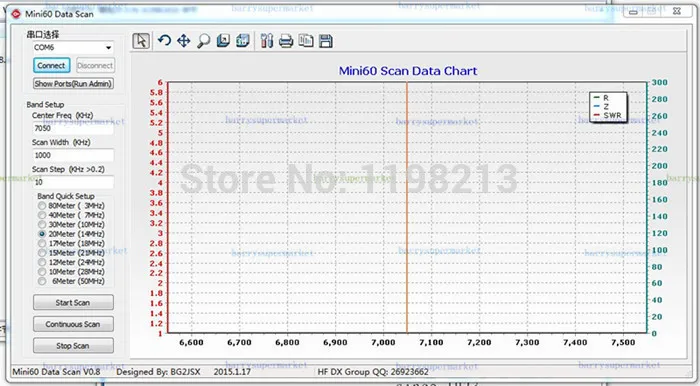This screenshot has width=700, height=386.
Task: Click the Connect button
Action: [x=51, y=66]
